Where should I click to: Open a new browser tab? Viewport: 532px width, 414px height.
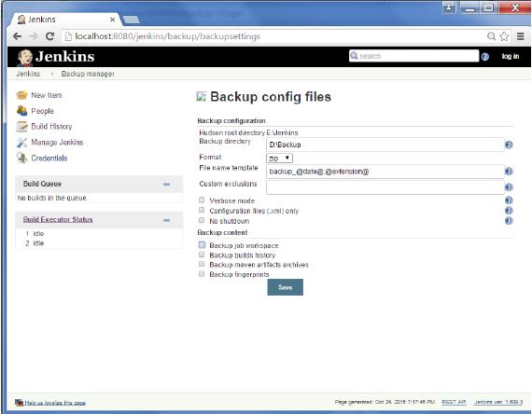point(132,20)
